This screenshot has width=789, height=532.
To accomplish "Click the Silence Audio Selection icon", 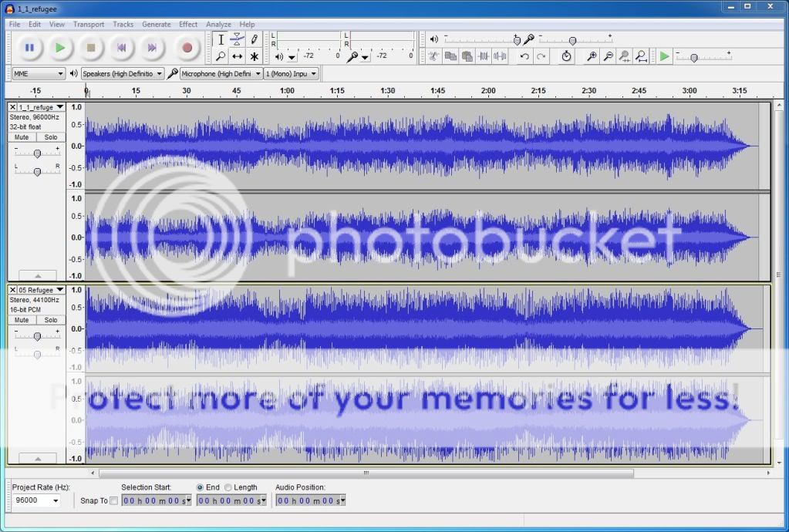I will [501, 56].
